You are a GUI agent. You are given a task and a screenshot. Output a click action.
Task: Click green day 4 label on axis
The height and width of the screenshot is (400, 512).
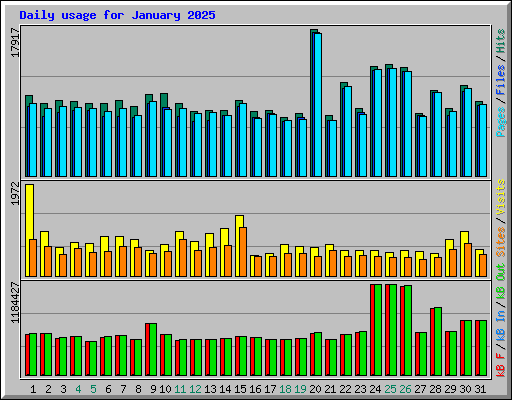78,389
